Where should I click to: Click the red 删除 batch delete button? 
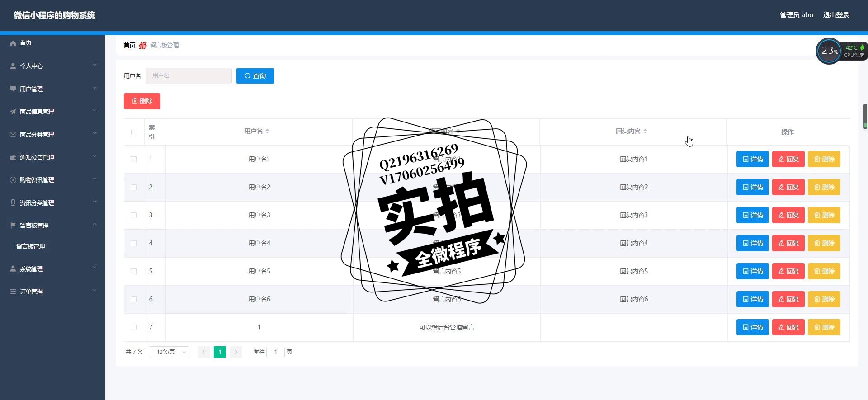pos(142,101)
